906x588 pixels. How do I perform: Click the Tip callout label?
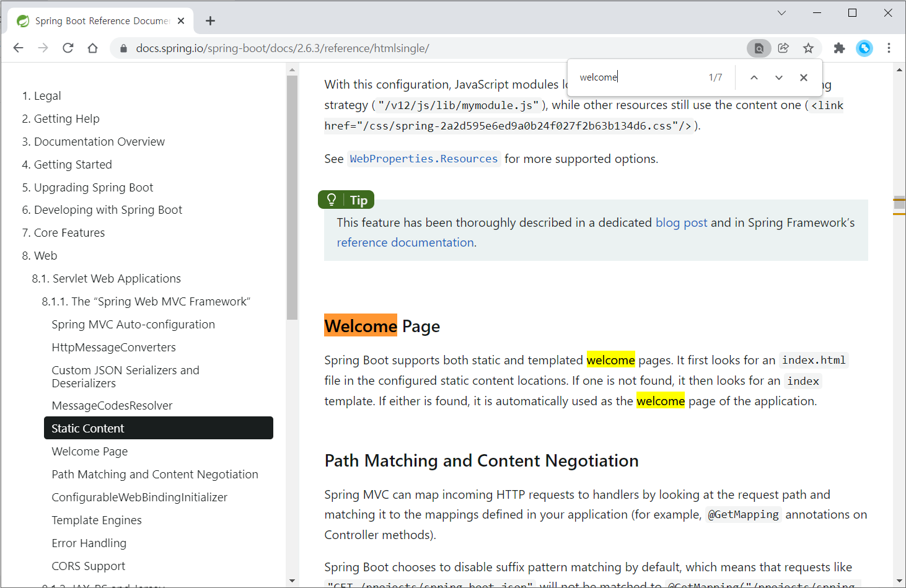pyautogui.click(x=346, y=200)
